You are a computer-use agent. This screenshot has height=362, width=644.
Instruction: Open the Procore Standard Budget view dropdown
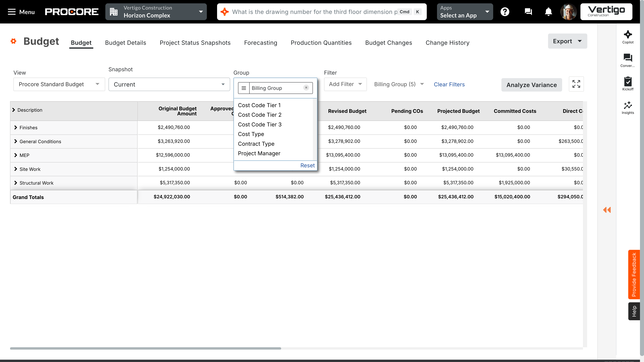pyautogui.click(x=59, y=85)
